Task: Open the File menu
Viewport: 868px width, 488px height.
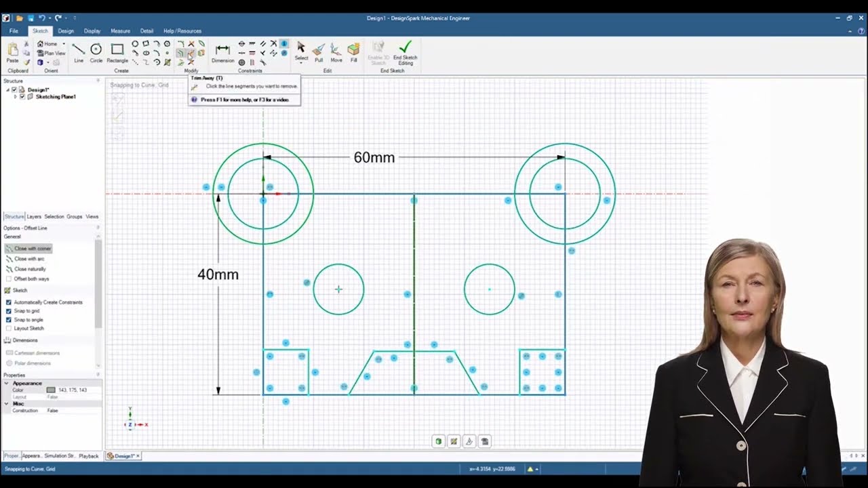Action: [14, 31]
